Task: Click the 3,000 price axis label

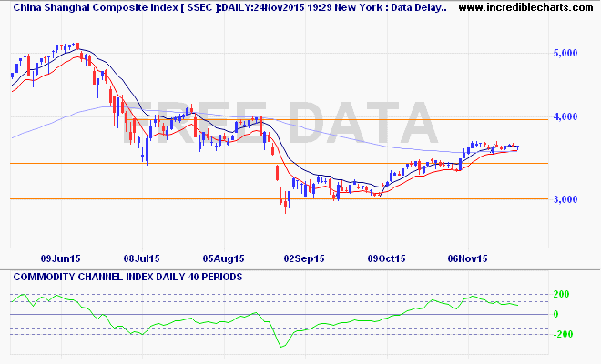Action: point(565,199)
